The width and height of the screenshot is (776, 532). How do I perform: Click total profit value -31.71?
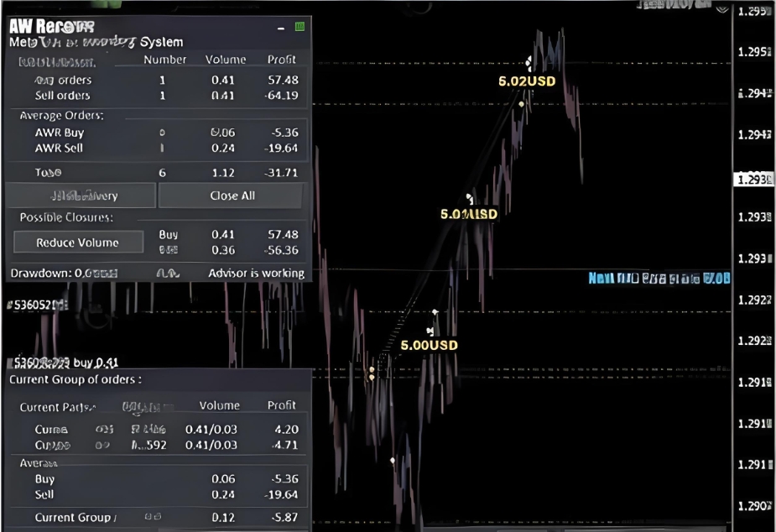281,173
